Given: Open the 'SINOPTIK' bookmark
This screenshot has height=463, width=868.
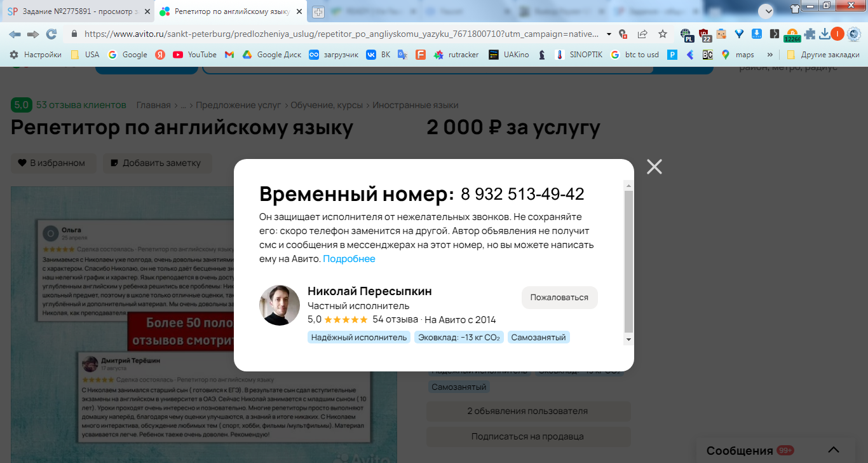Looking at the screenshot, I should click(x=579, y=55).
